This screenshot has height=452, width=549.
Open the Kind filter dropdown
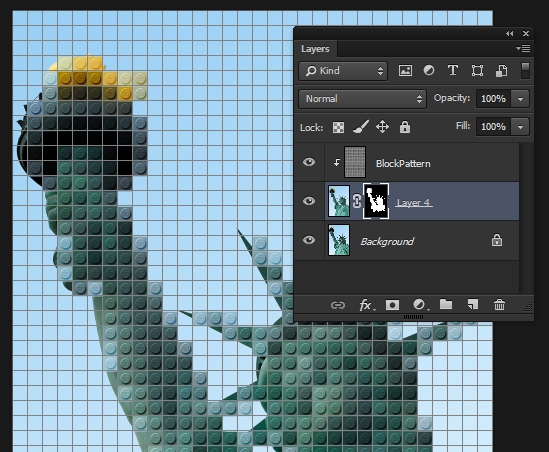click(x=343, y=71)
